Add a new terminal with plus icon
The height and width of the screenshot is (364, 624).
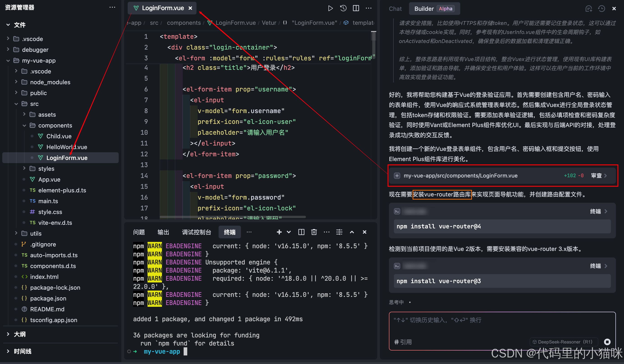(x=279, y=232)
